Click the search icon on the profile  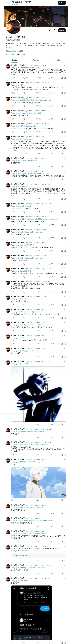click(55, 30)
